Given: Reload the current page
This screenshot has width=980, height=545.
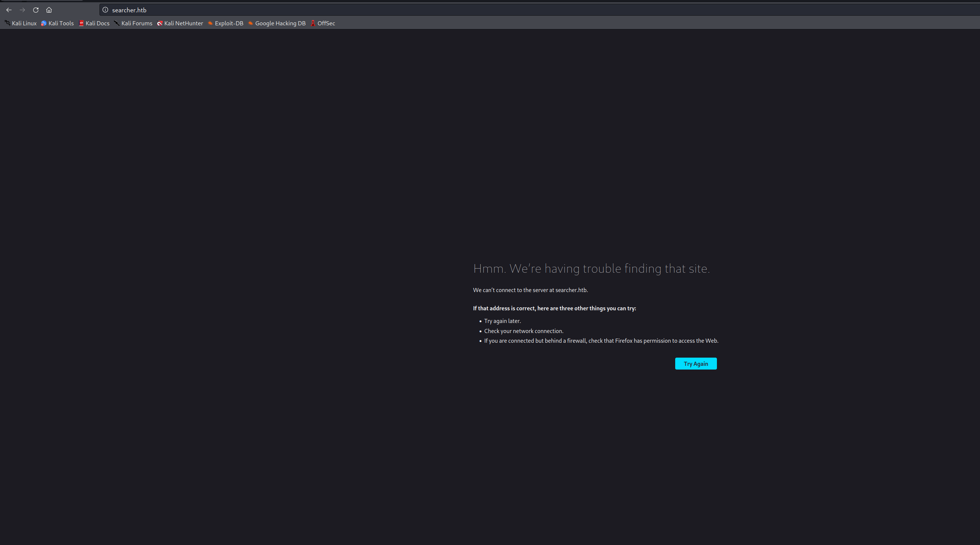Looking at the screenshot, I should coord(36,10).
